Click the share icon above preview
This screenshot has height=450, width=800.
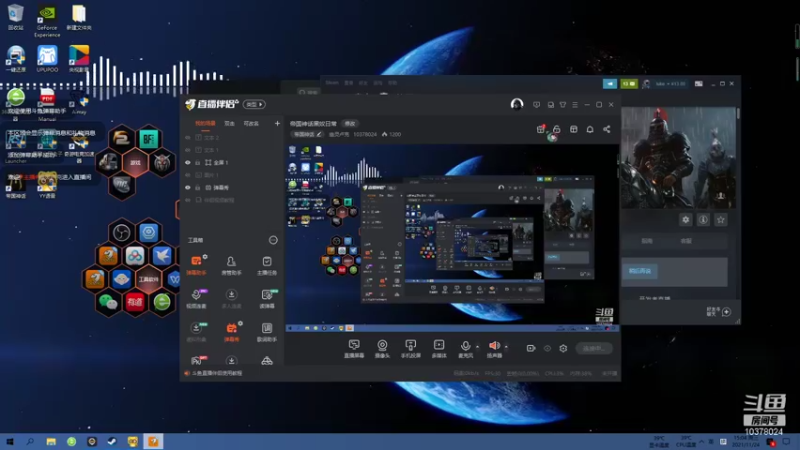pyautogui.click(x=606, y=129)
